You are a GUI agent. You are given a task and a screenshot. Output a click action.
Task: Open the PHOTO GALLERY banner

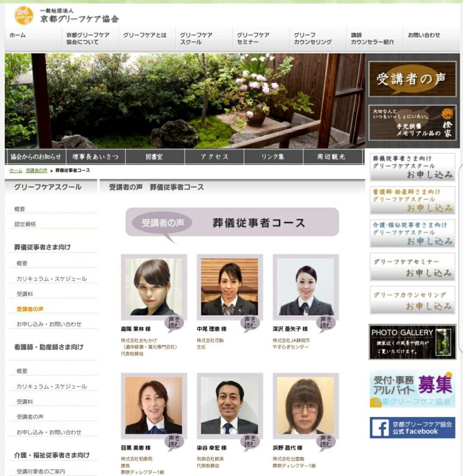click(x=412, y=342)
